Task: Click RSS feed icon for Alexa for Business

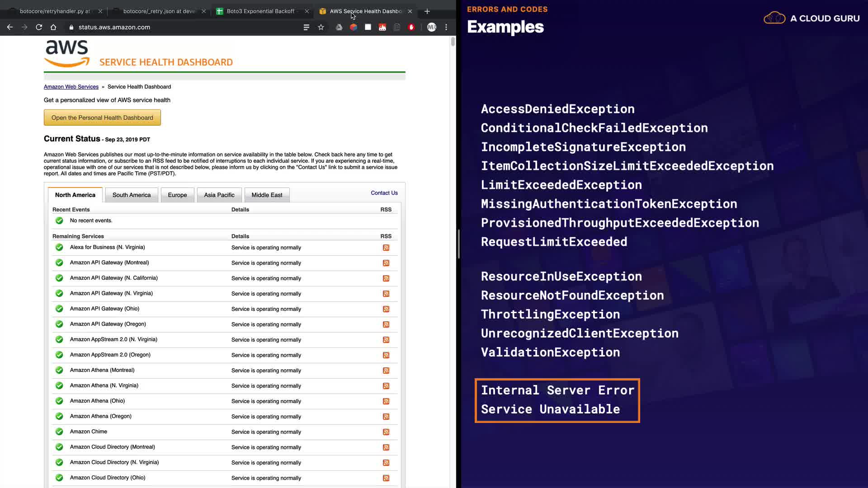Action: pyautogui.click(x=386, y=248)
